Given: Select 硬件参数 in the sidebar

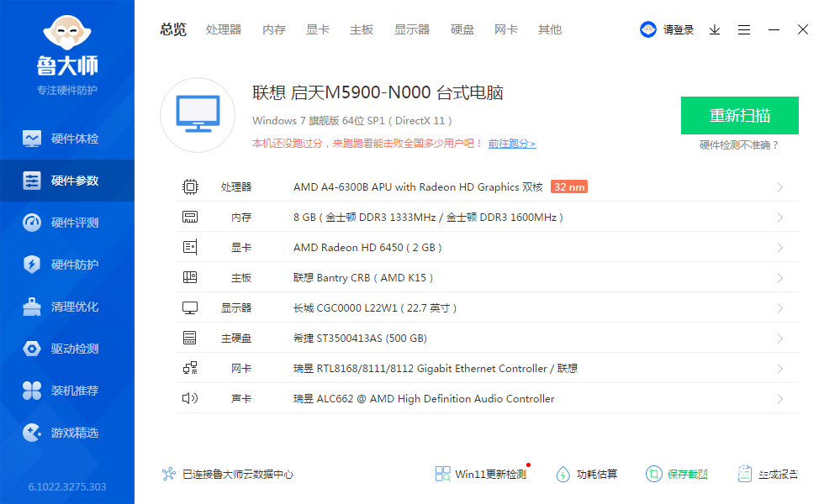Looking at the screenshot, I should pos(67,181).
